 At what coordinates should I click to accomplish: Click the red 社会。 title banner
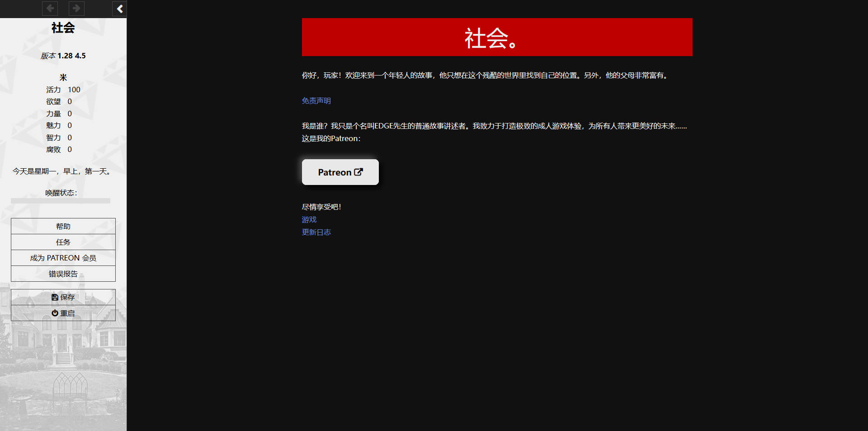(x=497, y=37)
